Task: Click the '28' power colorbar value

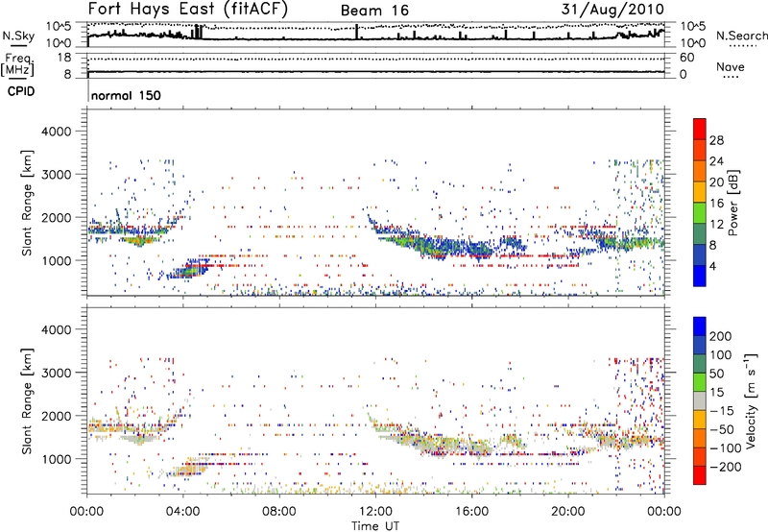Action: pyautogui.click(x=716, y=140)
